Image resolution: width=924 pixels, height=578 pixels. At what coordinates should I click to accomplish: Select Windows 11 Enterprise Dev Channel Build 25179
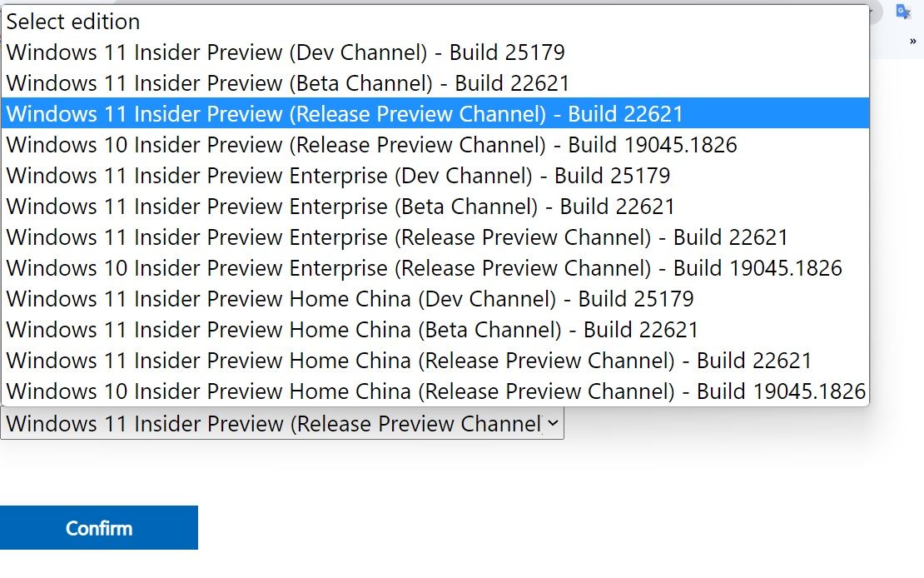[338, 176]
